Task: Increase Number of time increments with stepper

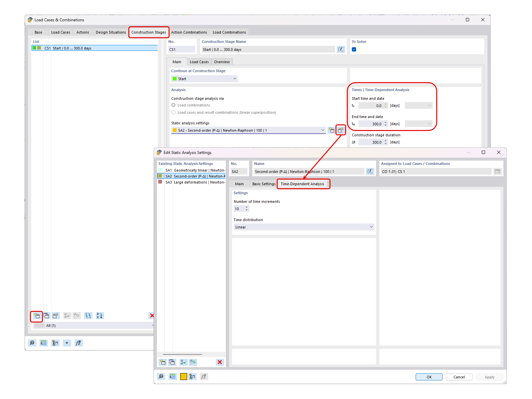Action: pyautogui.click(x=246, y=207)
